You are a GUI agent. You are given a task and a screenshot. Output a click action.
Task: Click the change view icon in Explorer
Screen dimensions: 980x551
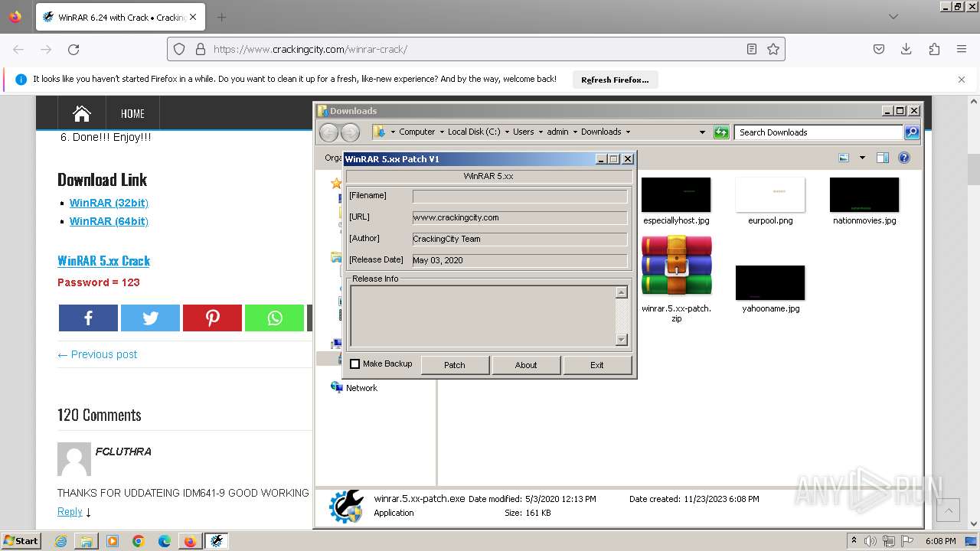(844, 158)
